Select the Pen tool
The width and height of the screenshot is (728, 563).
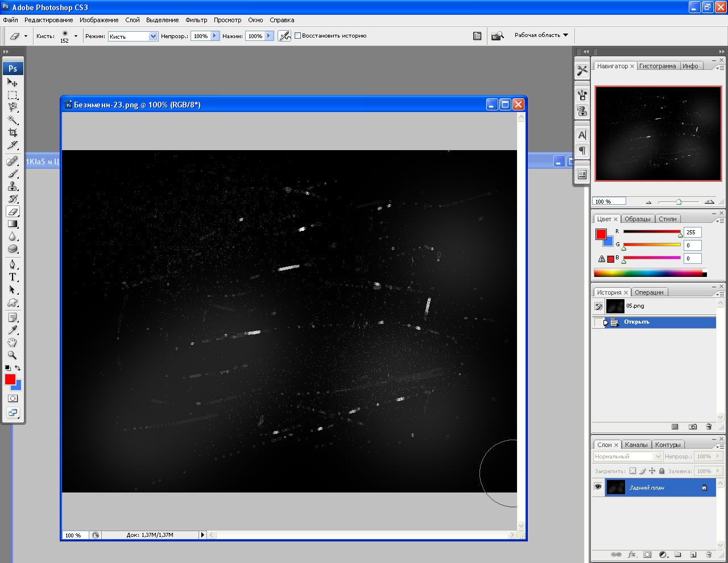(x=13, y=264)
